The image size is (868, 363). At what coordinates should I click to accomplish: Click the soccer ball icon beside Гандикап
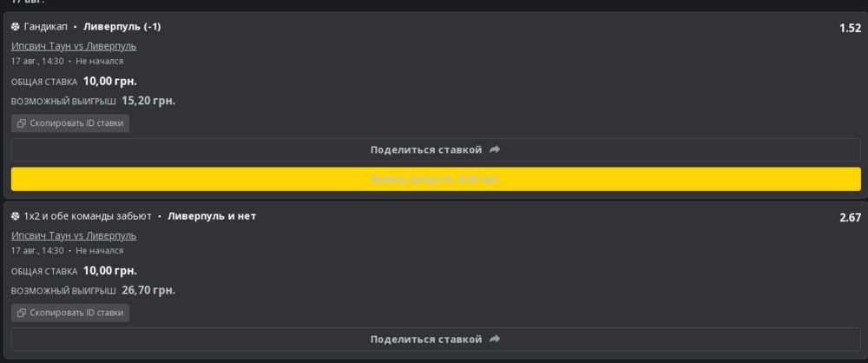(16, 27)
